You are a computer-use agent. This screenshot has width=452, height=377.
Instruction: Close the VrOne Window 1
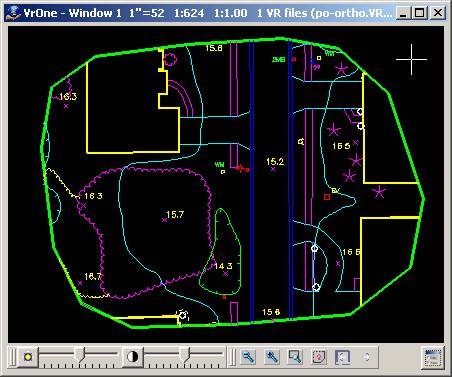437,13
